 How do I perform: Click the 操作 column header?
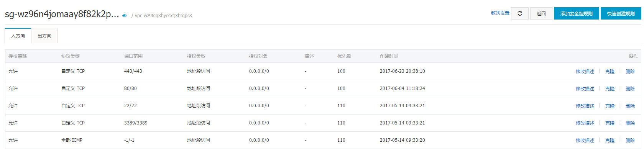(633, 56)
